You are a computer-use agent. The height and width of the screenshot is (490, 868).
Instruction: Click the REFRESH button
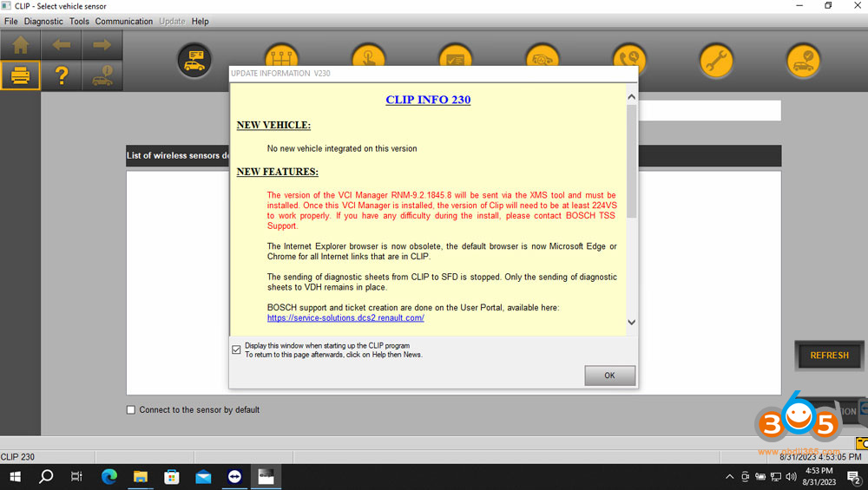(829, 356)
